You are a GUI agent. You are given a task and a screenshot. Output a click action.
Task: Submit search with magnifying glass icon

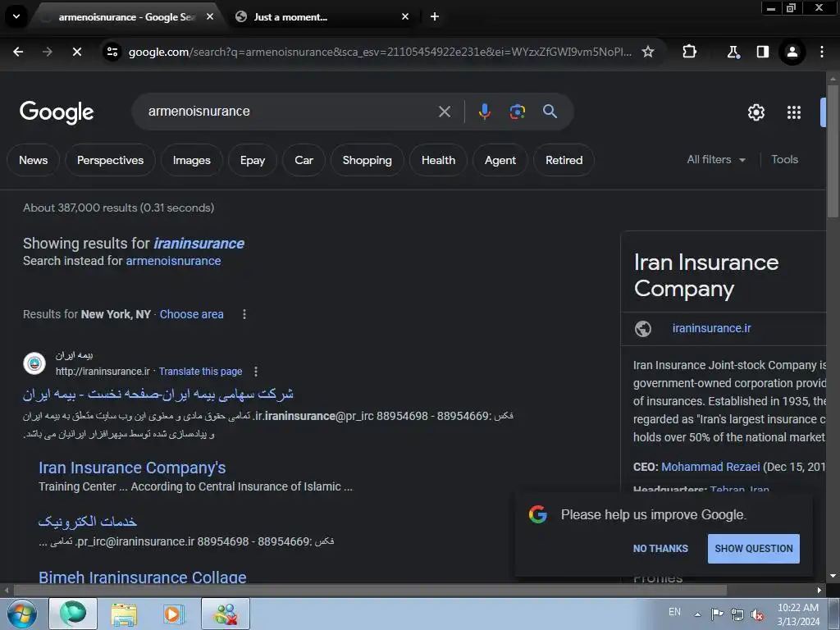(550, 112)
